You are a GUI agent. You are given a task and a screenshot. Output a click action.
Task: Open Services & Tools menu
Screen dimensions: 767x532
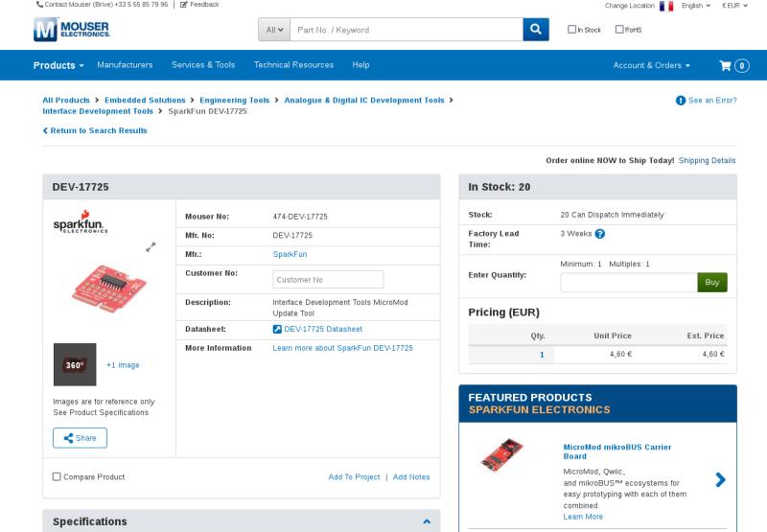[x=203, y=65]
